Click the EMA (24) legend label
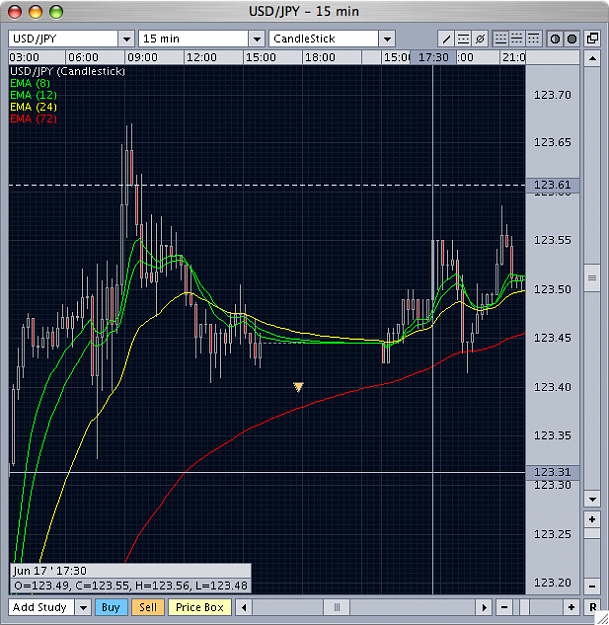The width and height of the screenshot is (609, 625). pyautogui.click(x=33, y=107)
